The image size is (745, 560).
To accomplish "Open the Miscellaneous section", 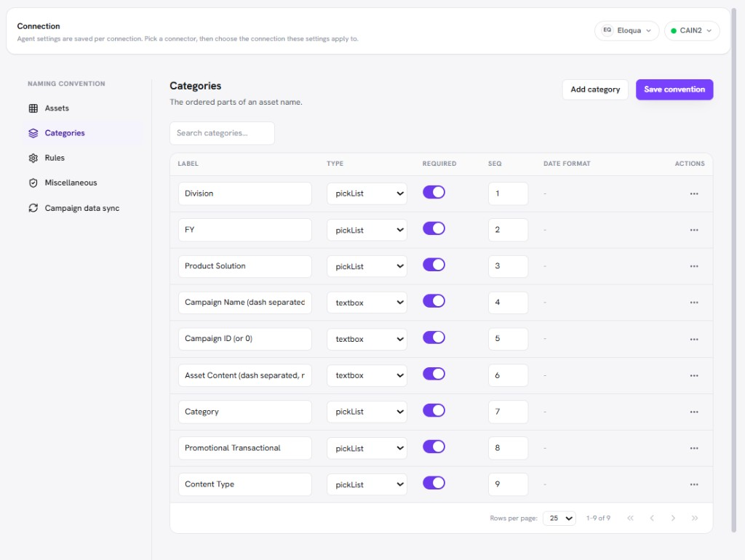I will [81, 183].
